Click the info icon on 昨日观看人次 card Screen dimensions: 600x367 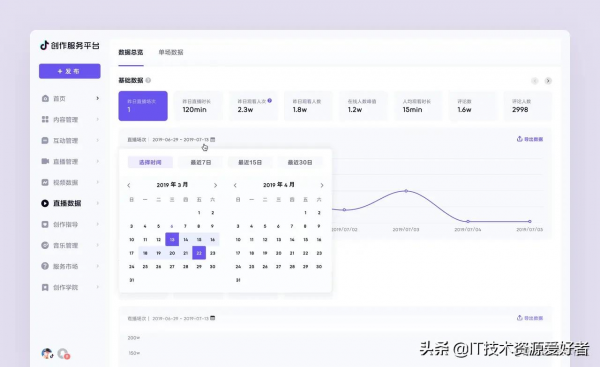pyautogui.click(x=270, y=101)
